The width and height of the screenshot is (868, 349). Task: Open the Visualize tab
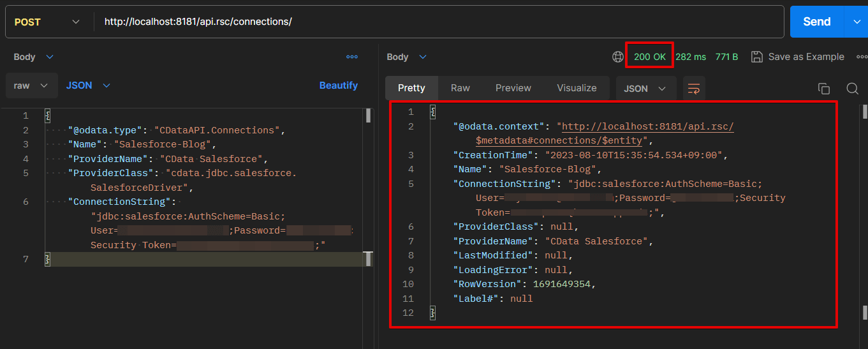577,88
